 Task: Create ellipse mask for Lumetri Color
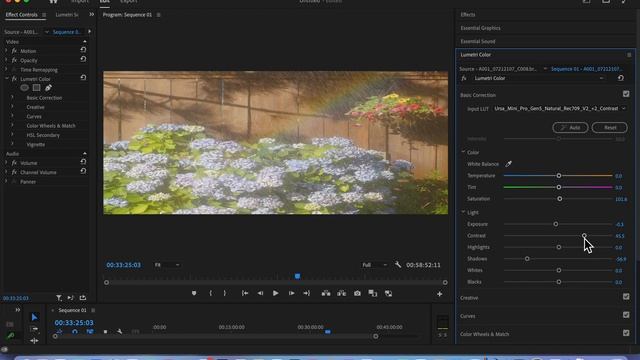pos(24,88)
